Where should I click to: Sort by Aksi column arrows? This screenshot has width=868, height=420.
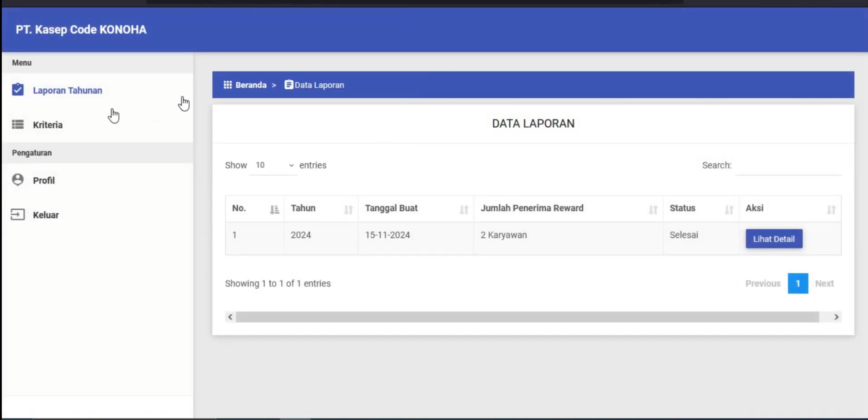click(831, 209)
